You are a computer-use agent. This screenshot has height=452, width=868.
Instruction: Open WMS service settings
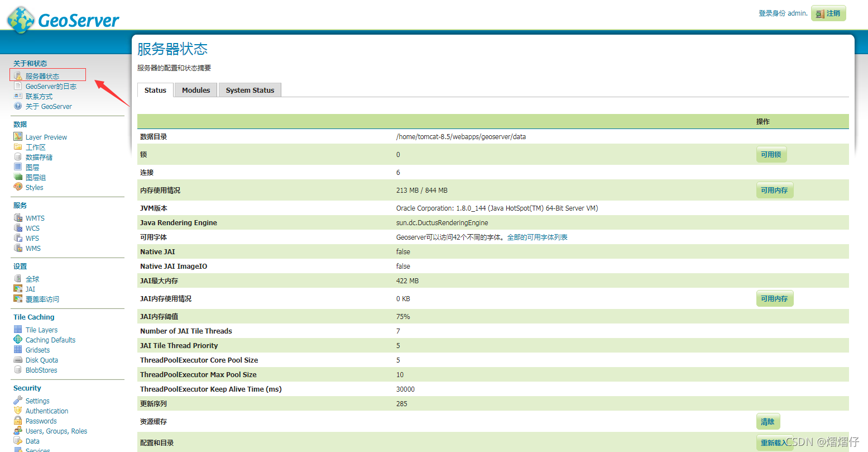(32, 248)
